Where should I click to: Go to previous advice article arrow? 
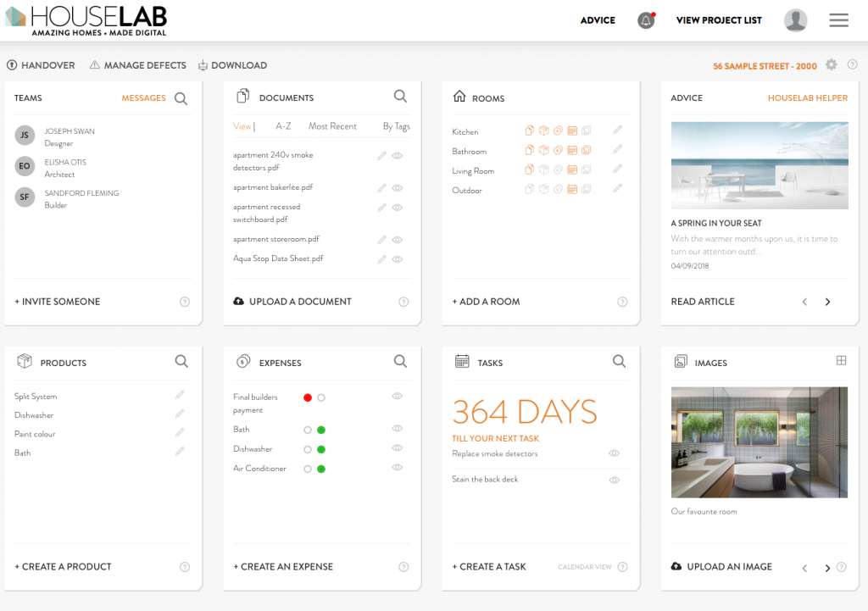coord(804,302)
